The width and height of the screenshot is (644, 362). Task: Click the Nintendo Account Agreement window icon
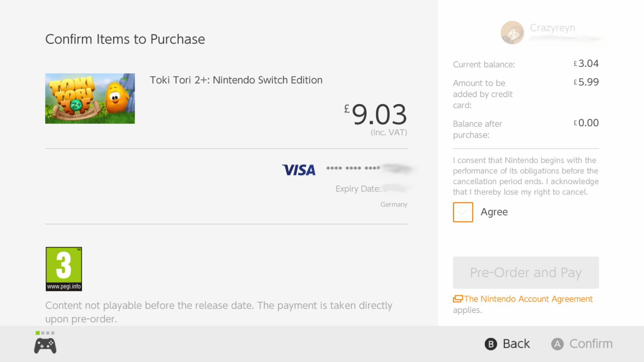pyautogui.click(x=459, y=298)
